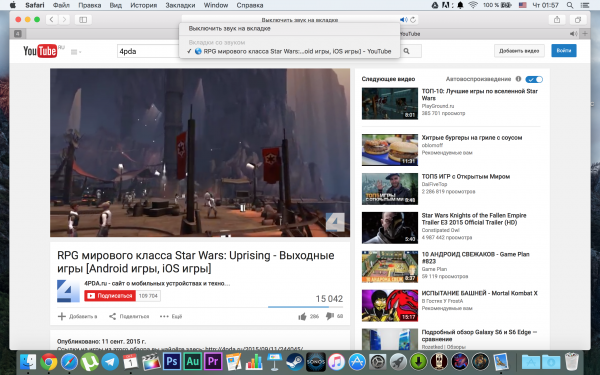The height and width of the screenshot is (375, 600).
Task: Open the pinned 4PDA tab
Action: click(18, 34)
